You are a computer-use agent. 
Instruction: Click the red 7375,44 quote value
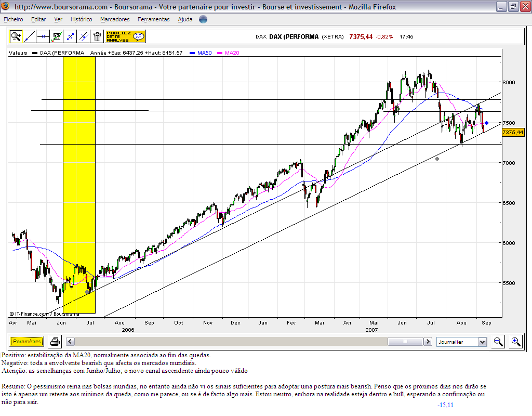click(361, 37)
